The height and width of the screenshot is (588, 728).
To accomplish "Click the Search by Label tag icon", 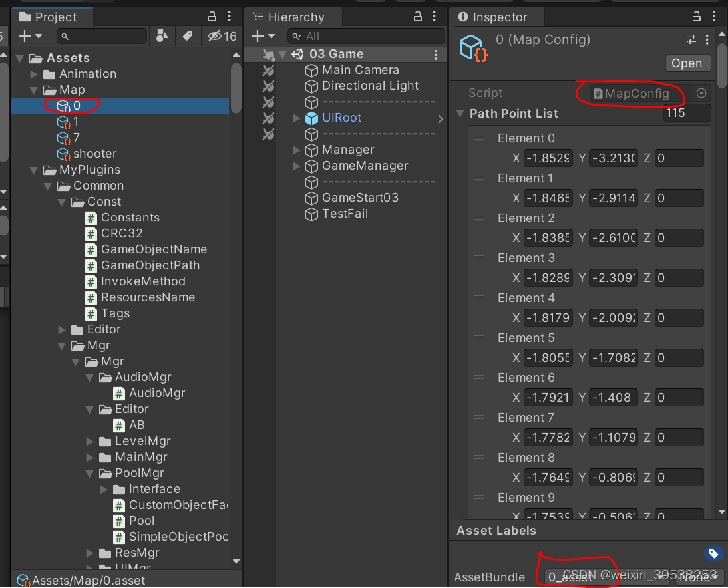I will 188,36.
